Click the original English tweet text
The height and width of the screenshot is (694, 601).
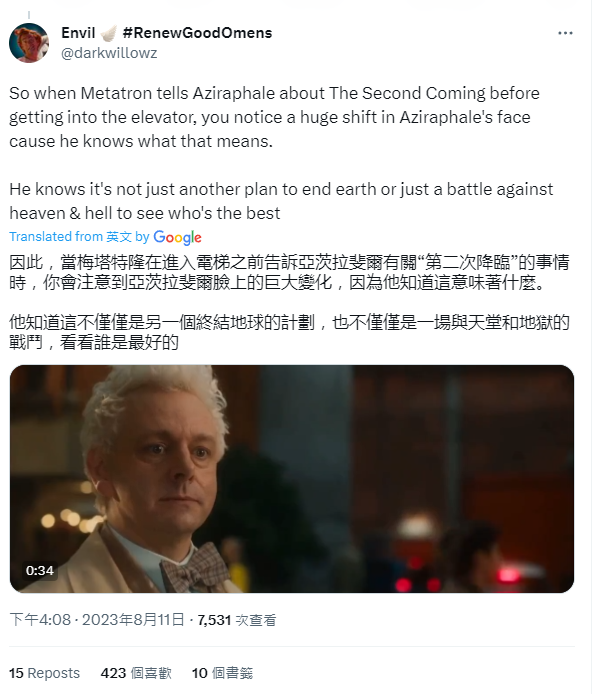pyautogui.click(x=281, y=153)
